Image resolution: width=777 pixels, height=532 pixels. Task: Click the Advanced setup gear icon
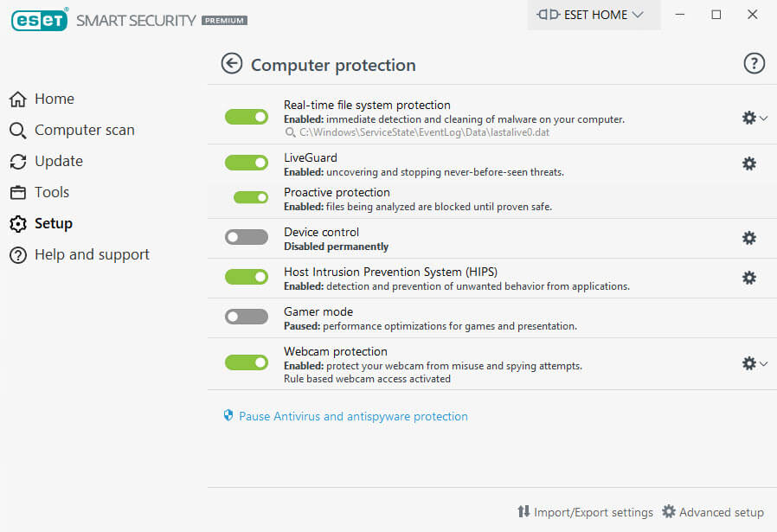(669, 511)
